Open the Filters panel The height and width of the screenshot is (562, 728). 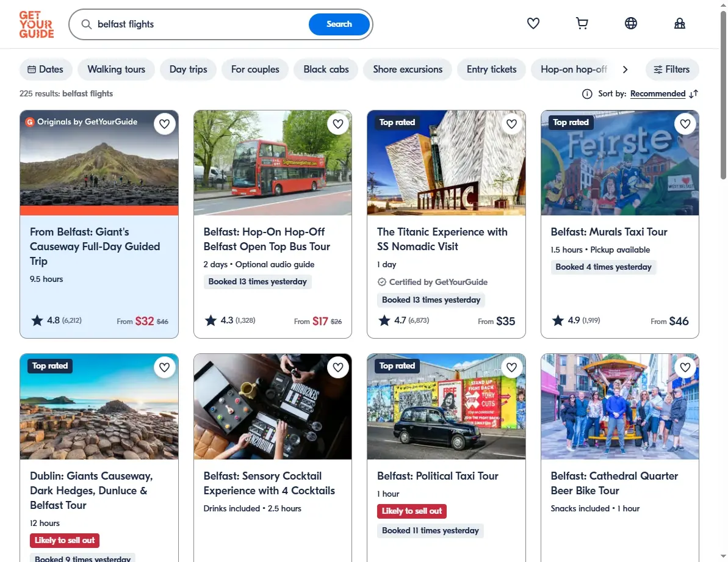pyautogui.click(x=672, y=69)
